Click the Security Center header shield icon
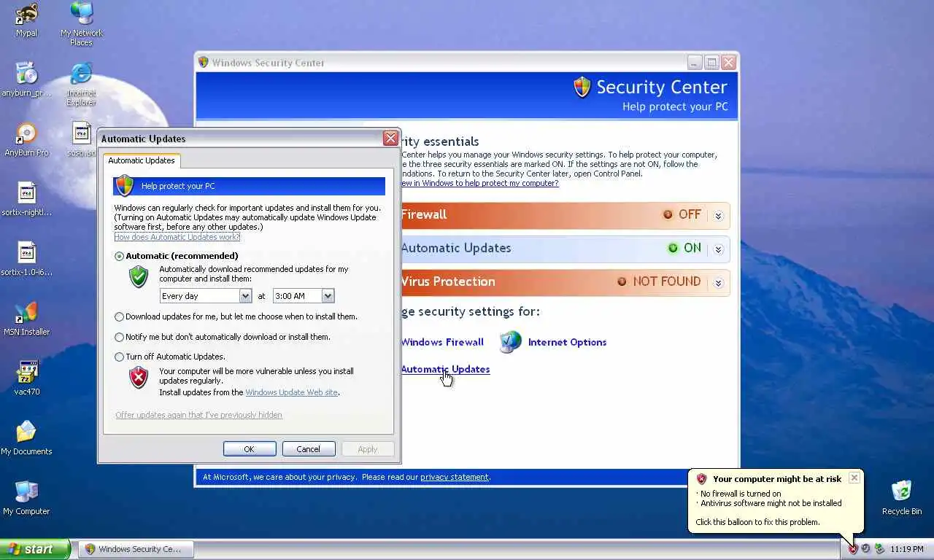This screenshot has height=560, width=934. point(582,87)
